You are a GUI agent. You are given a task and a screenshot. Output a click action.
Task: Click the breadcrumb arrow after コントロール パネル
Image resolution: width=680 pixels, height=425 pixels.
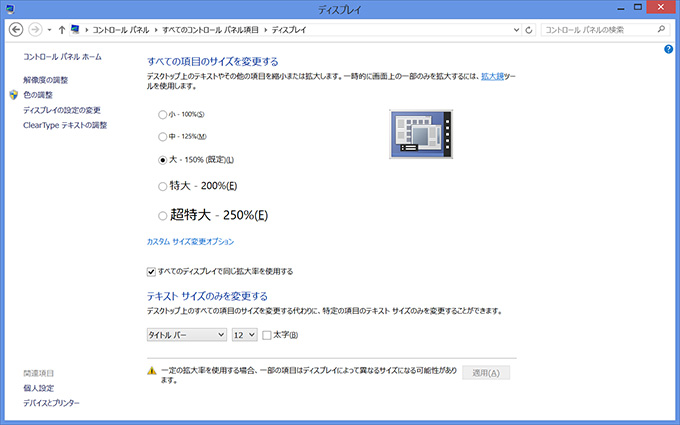(x=156, y=30)
